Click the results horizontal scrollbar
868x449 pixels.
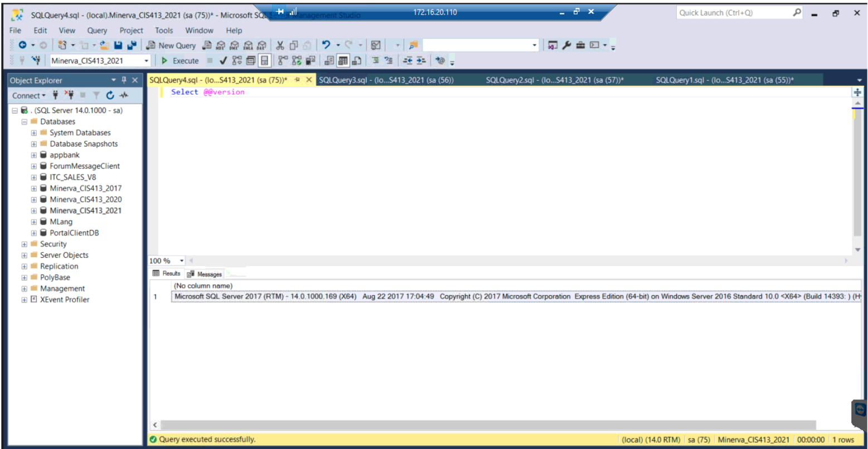coord(489,425)
